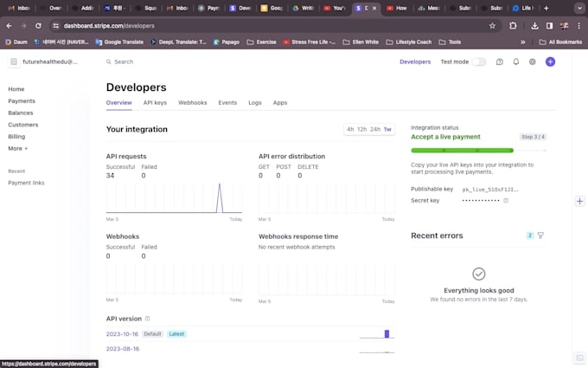Open the Ellen White bookmarks folder
The image size is (588, 368).
(x=361, y=42)
